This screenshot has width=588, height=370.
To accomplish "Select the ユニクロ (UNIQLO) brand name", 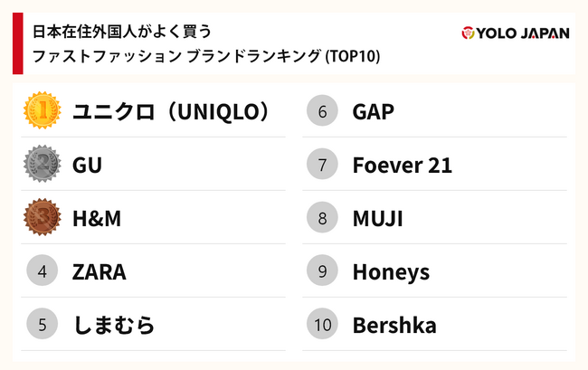I will coord(171,112).
